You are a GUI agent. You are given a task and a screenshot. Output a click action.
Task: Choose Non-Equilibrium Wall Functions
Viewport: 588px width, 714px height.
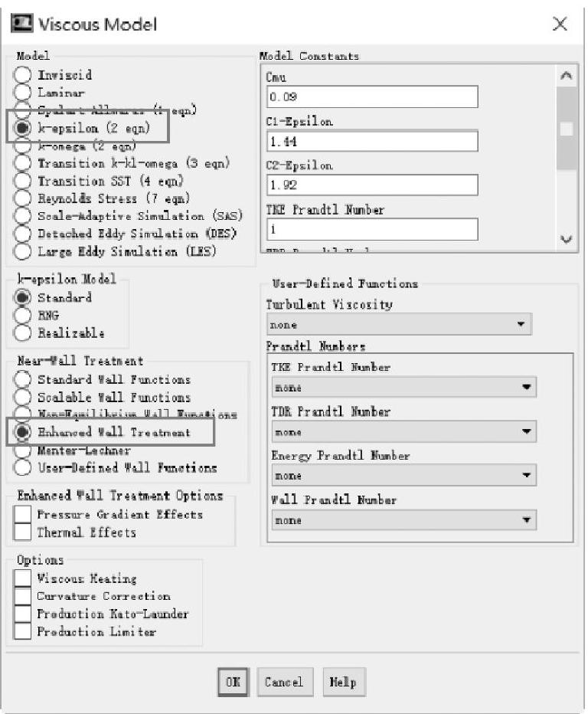click(x=22, y=414)
